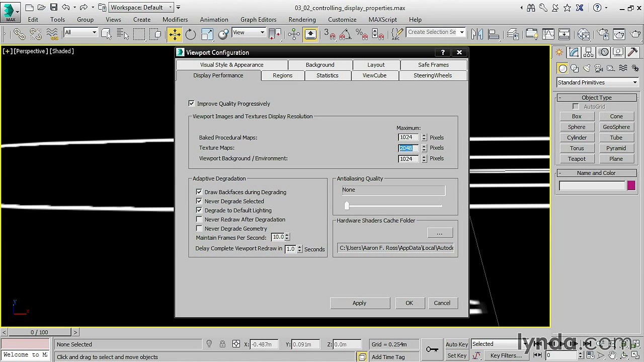Open the Curve Editor icon
Viewport: 644px width, 362px height.
pos(548,34)
